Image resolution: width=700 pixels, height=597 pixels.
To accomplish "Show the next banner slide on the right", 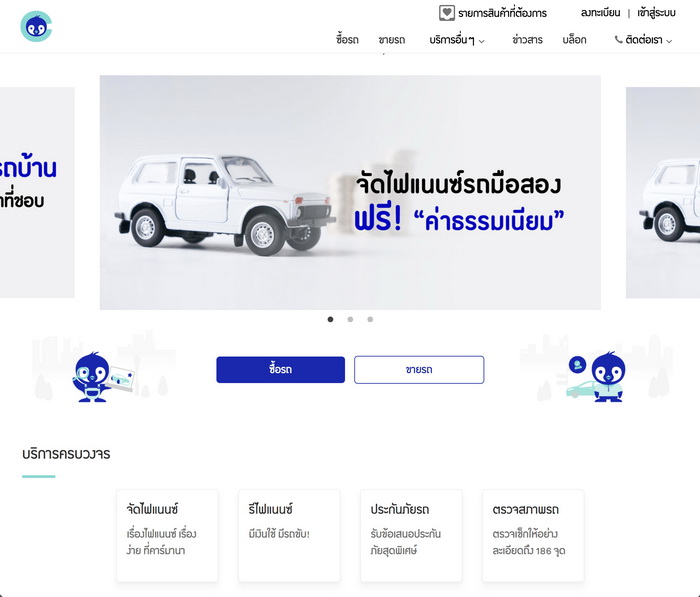I will tap(663, 192).
